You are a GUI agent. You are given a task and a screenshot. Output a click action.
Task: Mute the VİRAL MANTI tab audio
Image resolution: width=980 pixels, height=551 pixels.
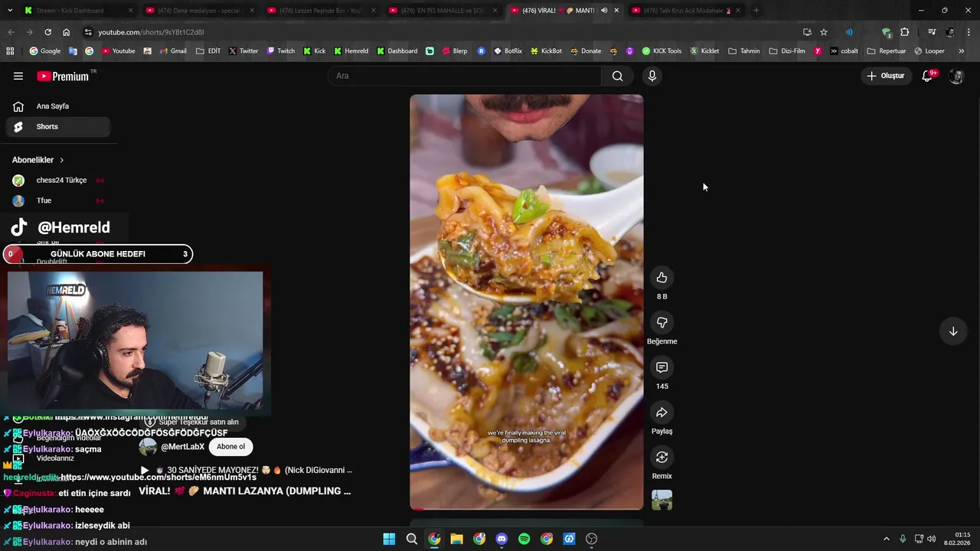pyautogui.click(x=603, y=11)
